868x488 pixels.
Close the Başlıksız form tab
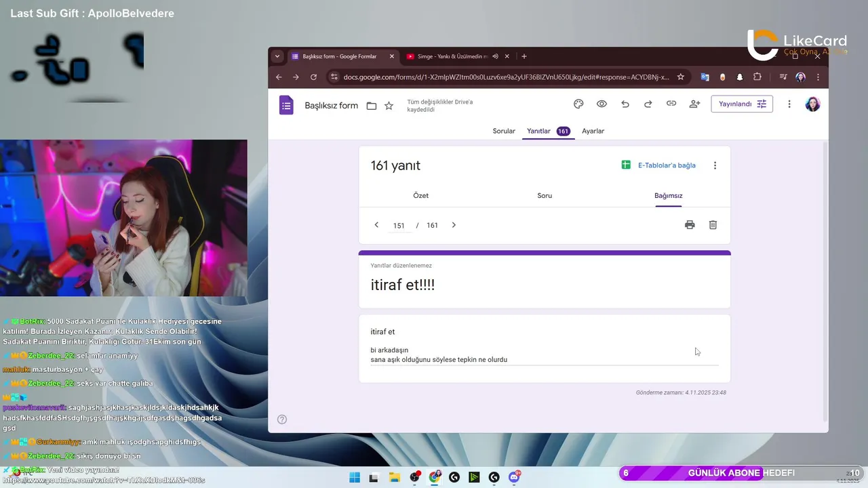[x=392, y=56]
